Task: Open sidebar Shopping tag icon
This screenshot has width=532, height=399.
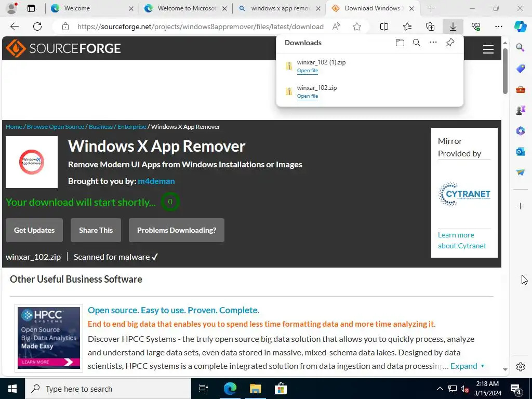Action: (x=520, y=69)
